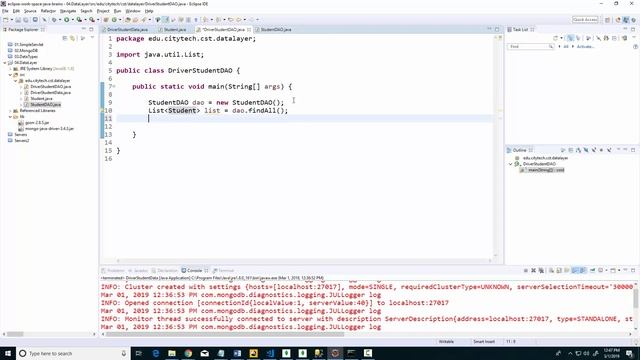Viewport: 640px width, 360px height.
Task: Open Chrome from the taskbar
Action: coord(188,353)
